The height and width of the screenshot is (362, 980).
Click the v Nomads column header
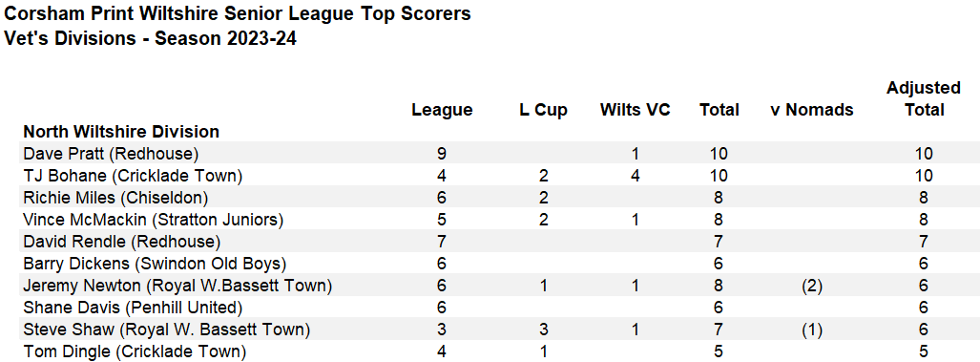pos(811,110)
